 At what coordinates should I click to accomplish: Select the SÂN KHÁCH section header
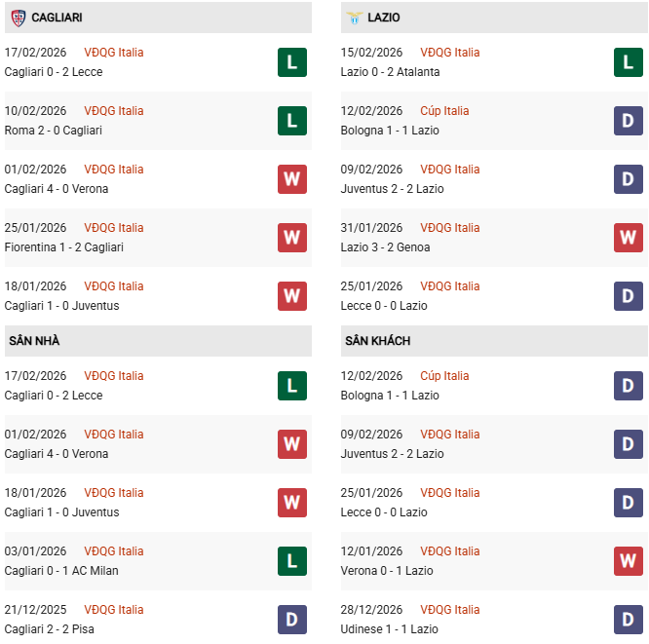pos(377,341)
